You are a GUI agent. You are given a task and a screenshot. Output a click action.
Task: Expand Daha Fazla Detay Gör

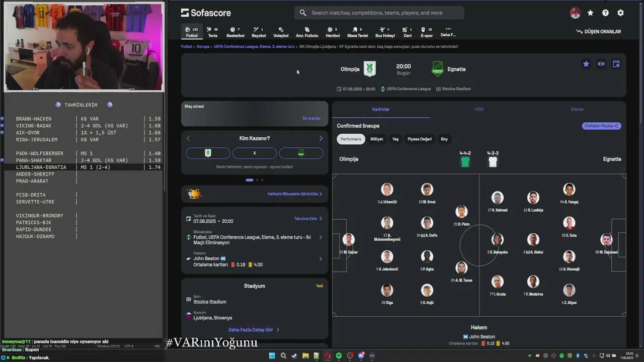click(254, 330)
